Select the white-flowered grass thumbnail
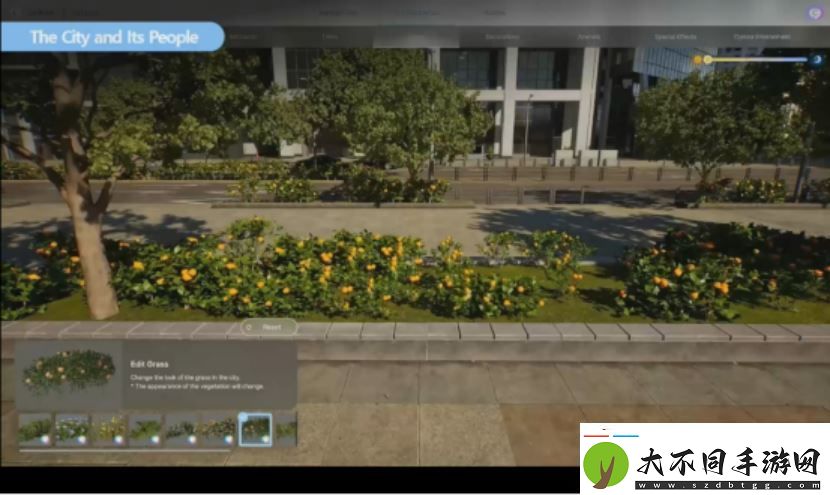 point(73,429)
